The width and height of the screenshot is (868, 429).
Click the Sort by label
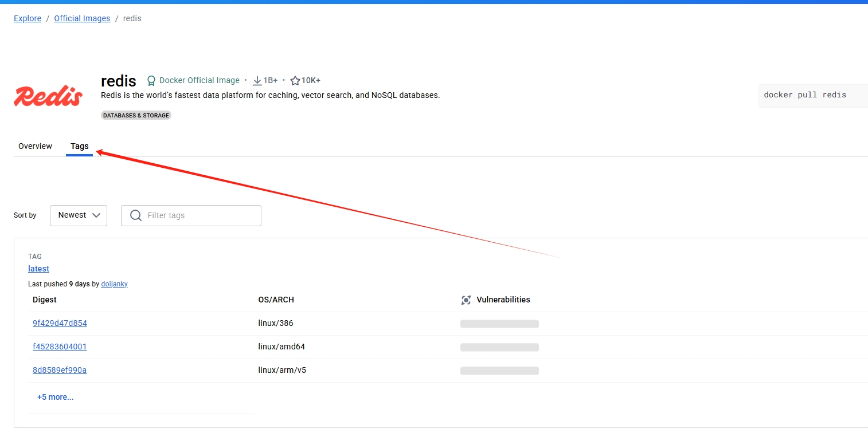pyautogui.click(x=25, y=215)
